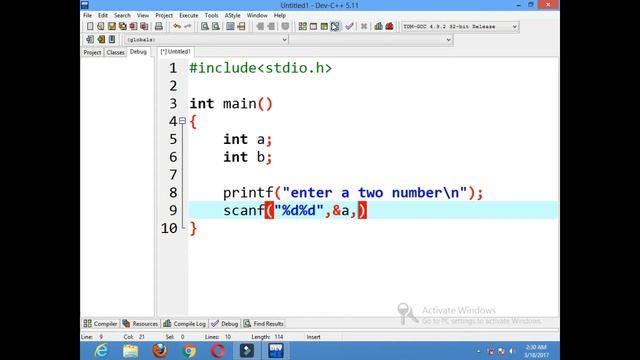Open Internet Explorer from the taskbar
Image resolution: width=640 pixels, height=360 pixels.
[x=101, y=351]
